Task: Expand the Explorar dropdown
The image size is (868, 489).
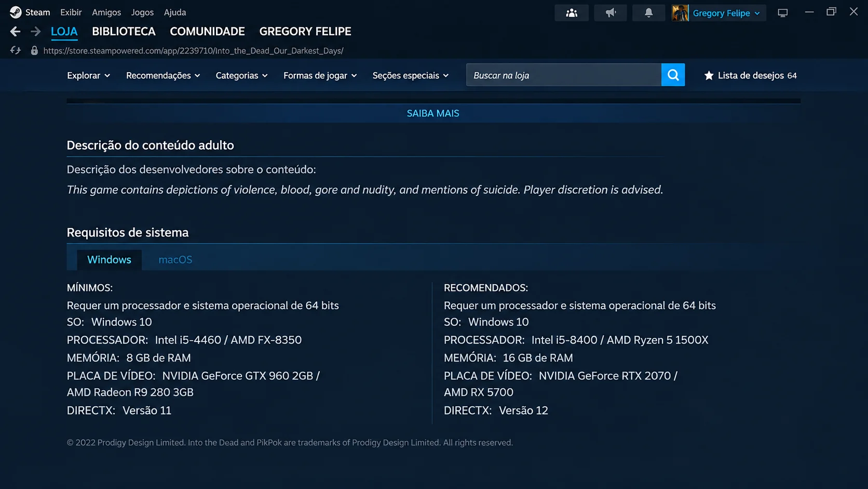Action: click(x=88, y=75)
